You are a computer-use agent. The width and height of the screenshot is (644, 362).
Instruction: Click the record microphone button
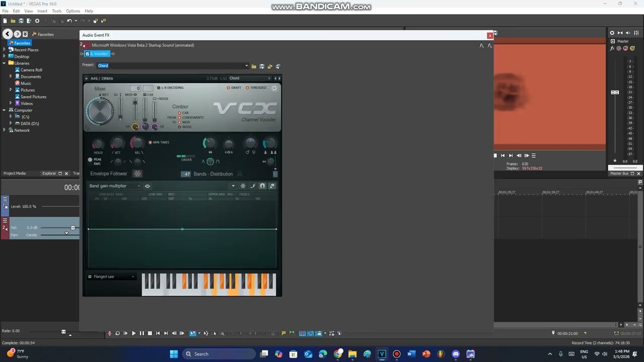(x=110, y=333)
